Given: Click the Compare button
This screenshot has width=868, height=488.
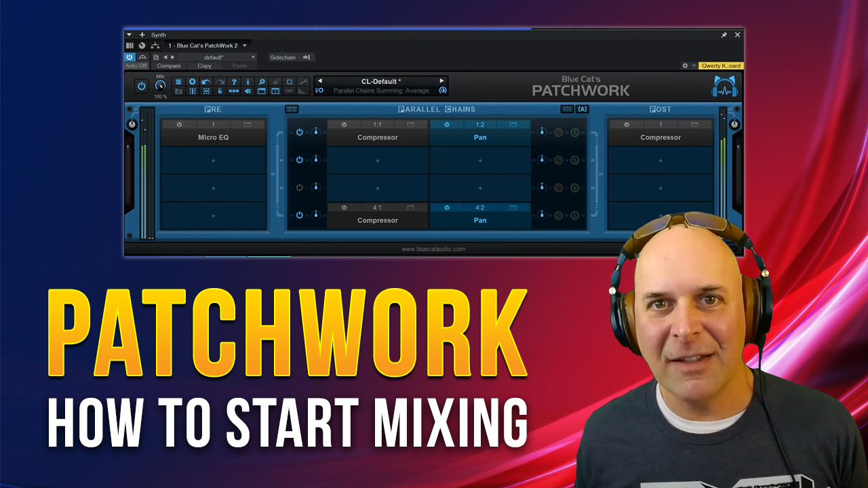Looking at the screenshot, I should point(169,66).
